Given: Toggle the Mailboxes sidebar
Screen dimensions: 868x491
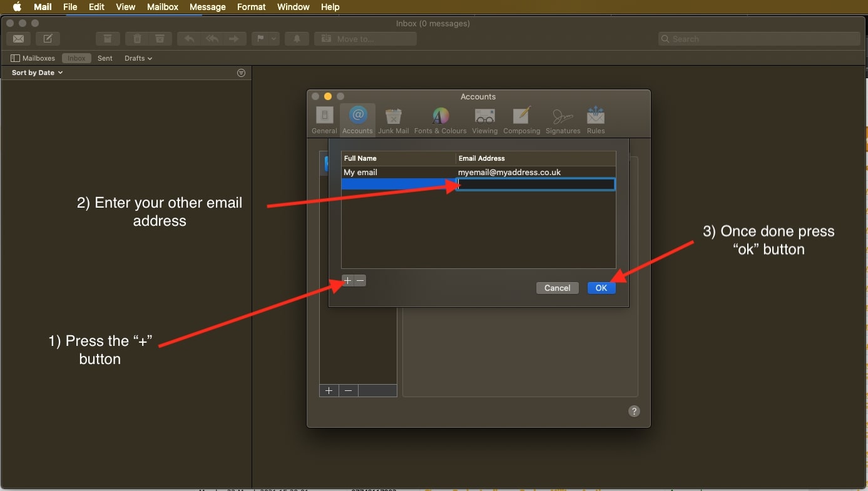Looking at the screenshot, I should pos(33,58).
